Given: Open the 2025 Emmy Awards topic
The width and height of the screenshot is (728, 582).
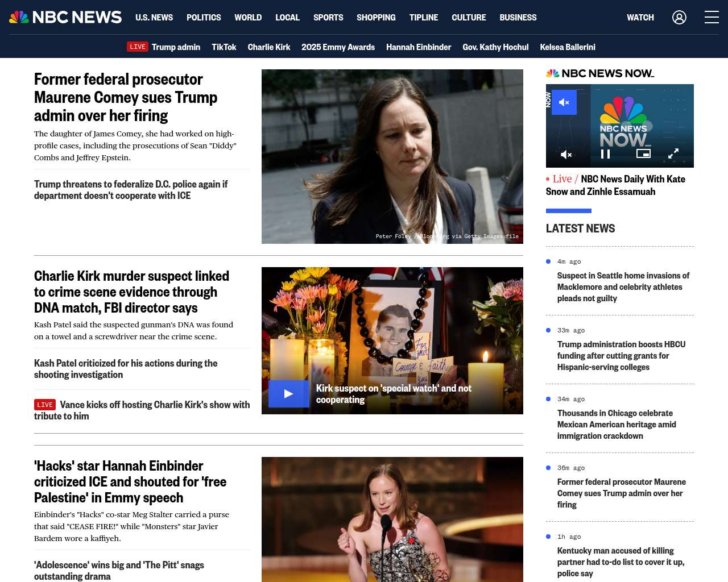Looking at the screenshot, I should [338, 47].
